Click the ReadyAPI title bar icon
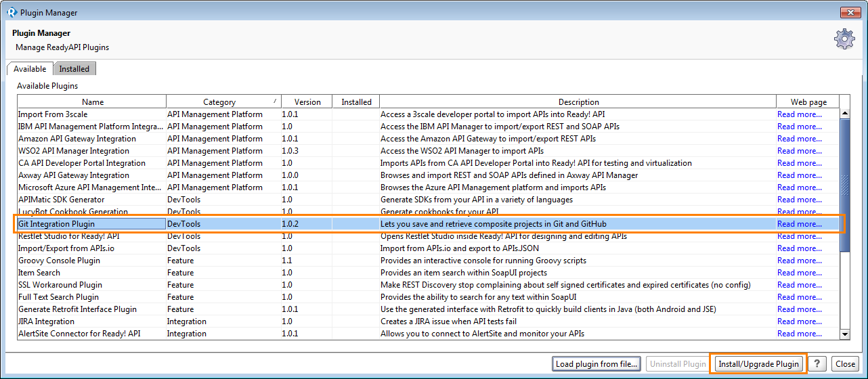Viewport: 868px width, 379px height. tap(12, 12)
